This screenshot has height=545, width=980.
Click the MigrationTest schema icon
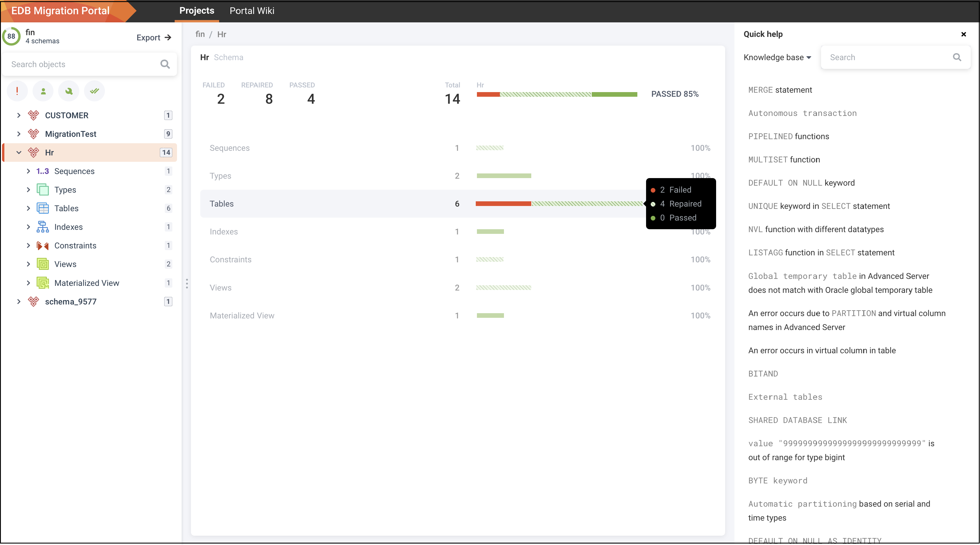pyautogui.click(x=33, y=134)
